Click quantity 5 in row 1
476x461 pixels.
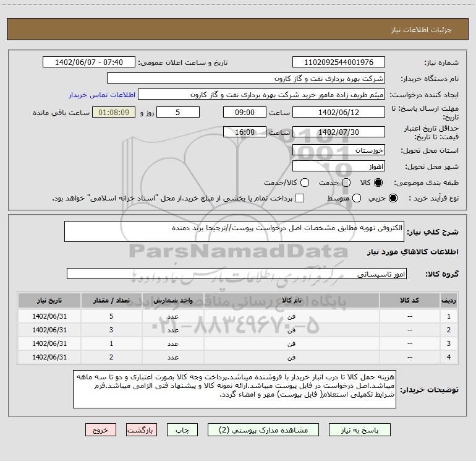point(111,316)
